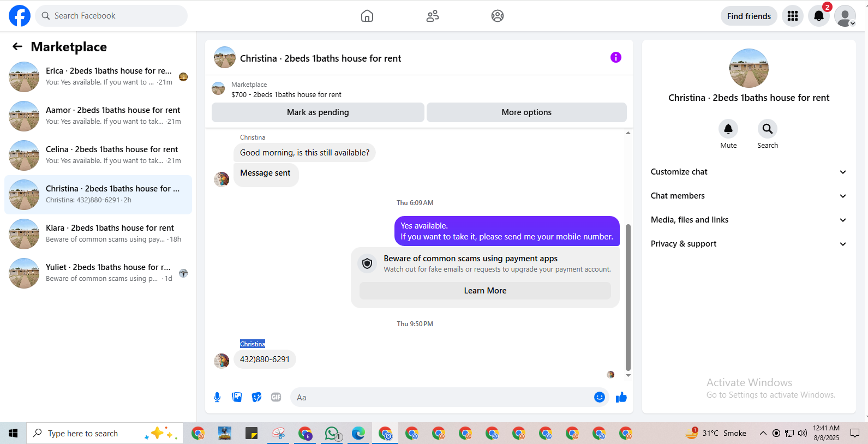Click highlighted Christina sender name
Screen dimensions: 868x444
(253, 344)
